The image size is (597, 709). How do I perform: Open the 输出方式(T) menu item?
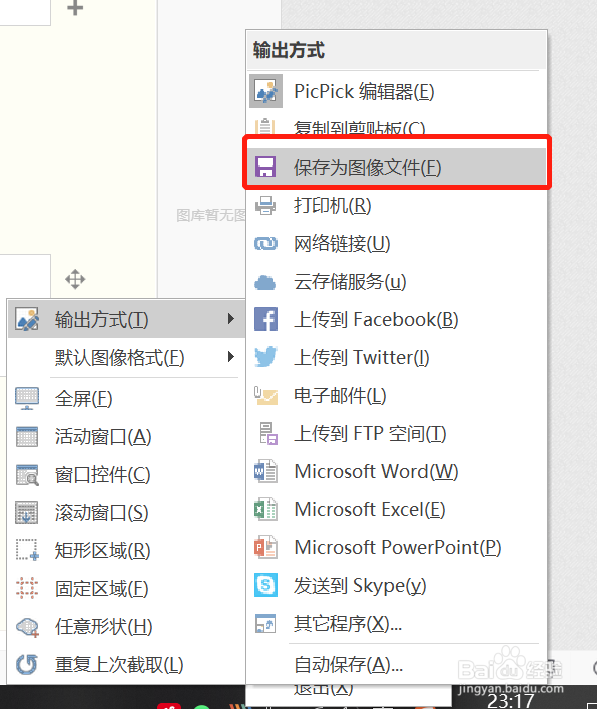126,319
